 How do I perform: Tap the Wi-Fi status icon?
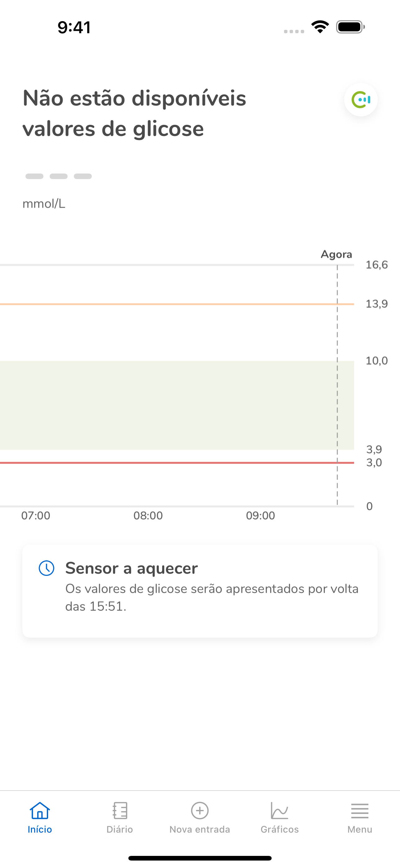click(x=320, y=27)
